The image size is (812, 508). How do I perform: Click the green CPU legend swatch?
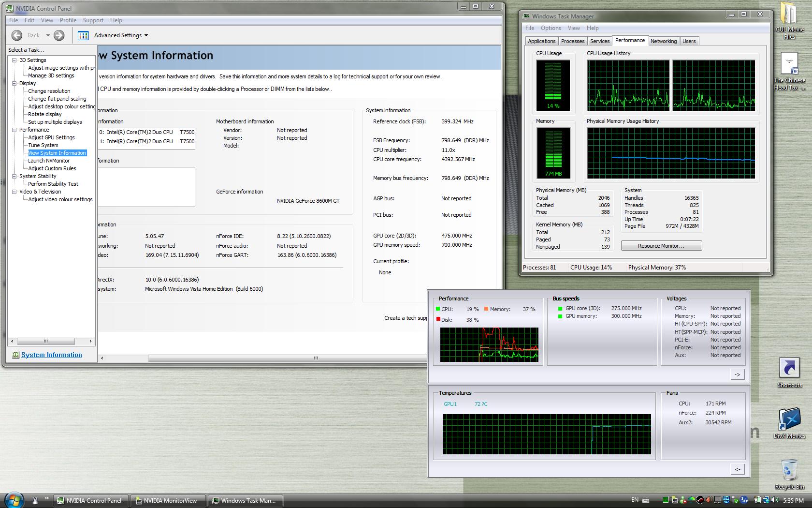tap(438, 309)
